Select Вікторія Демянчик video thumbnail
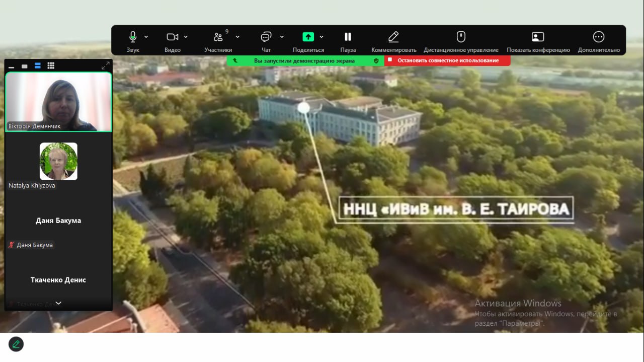This screenshot has width=644, height=362. (x=58, y=102)
